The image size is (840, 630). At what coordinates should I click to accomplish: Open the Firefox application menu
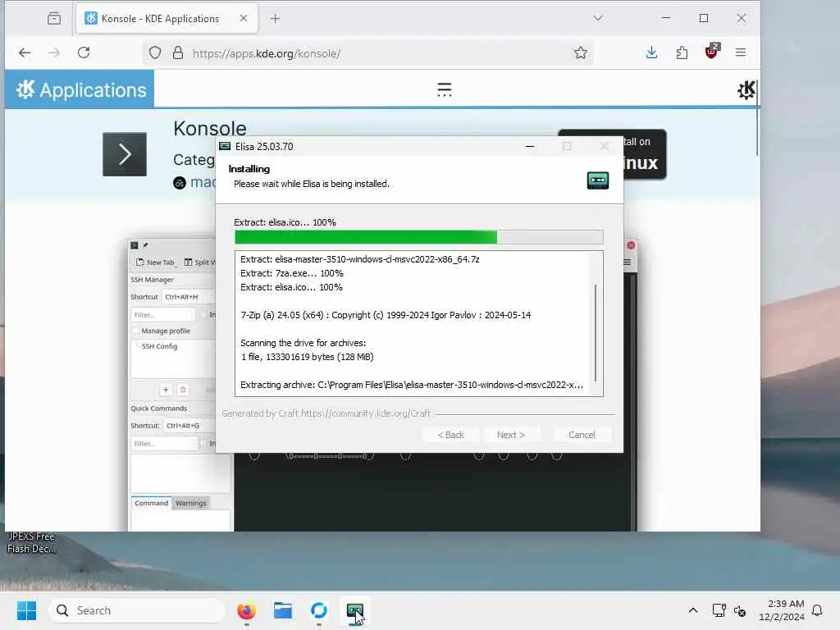741,52
